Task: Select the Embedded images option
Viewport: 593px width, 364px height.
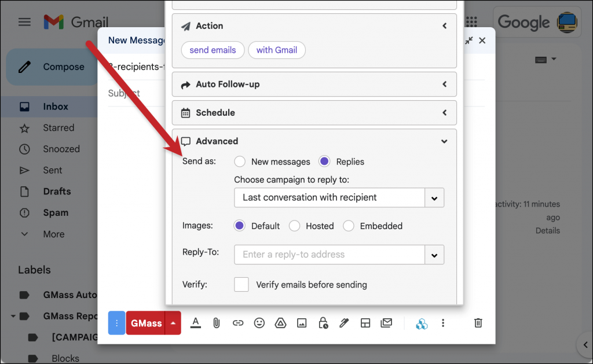Action: (348, 226)
